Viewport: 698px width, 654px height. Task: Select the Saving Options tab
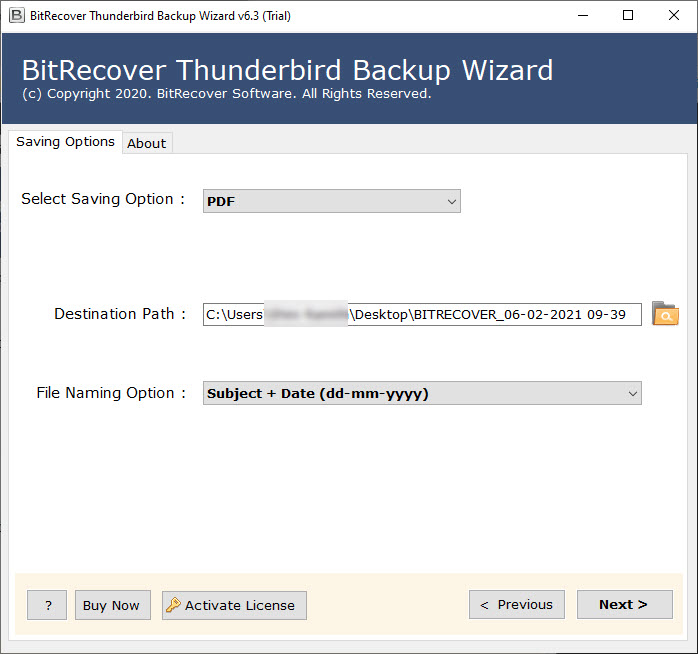pyautogui.click(x=65, y=142)
